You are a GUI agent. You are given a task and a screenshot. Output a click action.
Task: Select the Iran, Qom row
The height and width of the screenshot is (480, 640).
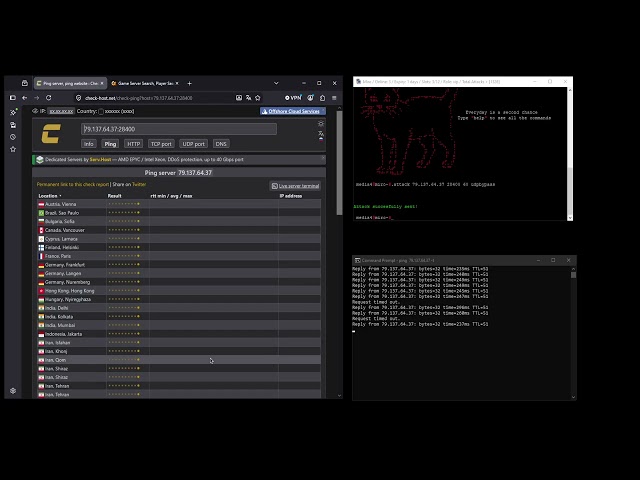pyautogui.click(x=179, y=360)
